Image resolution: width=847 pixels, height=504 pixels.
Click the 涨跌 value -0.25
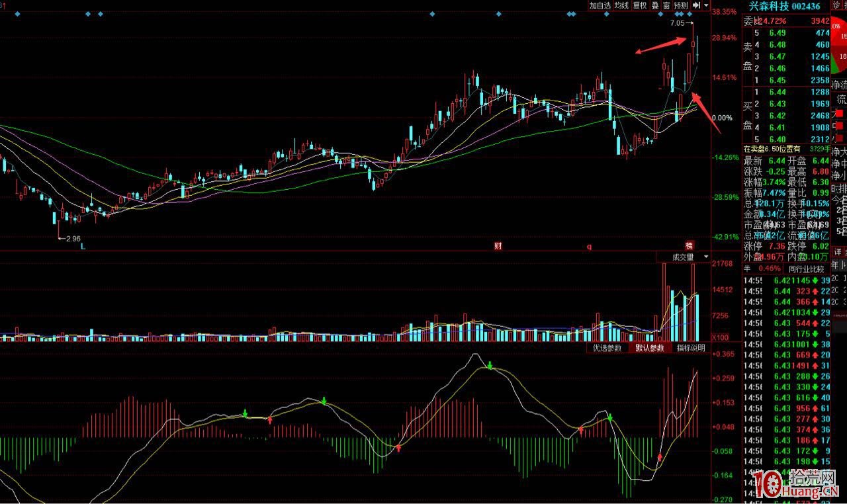[x=776, y=172]
